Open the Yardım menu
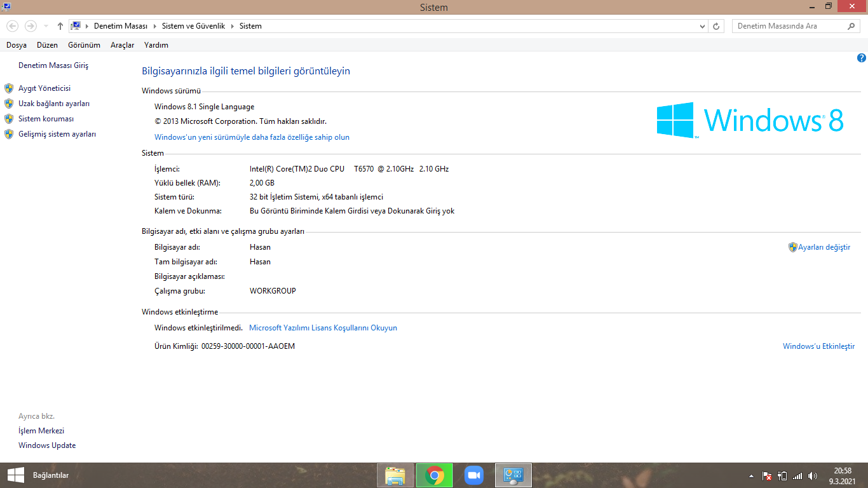868x488 pixels. tap(156, 45)
